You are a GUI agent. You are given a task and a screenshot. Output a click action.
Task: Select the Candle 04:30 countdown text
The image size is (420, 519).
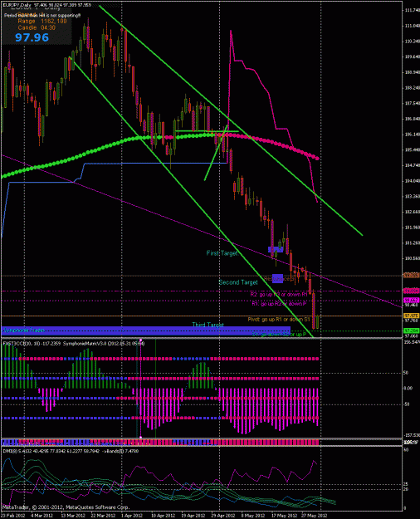coord(37,27)
